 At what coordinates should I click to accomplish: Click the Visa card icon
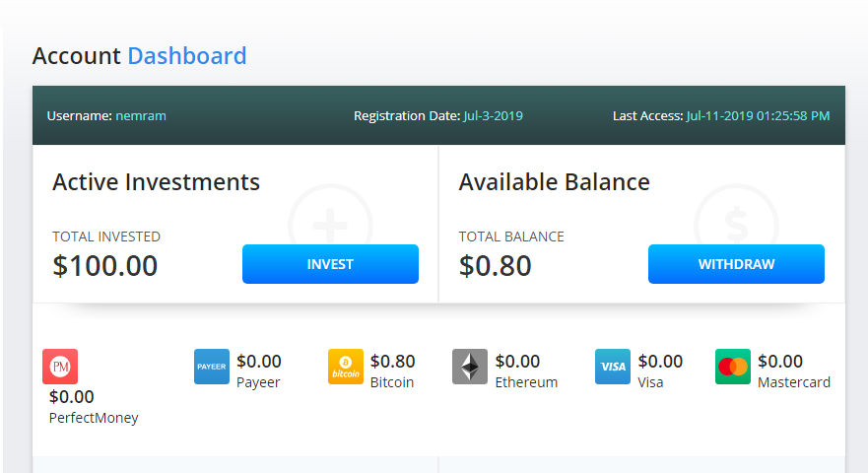613,367
